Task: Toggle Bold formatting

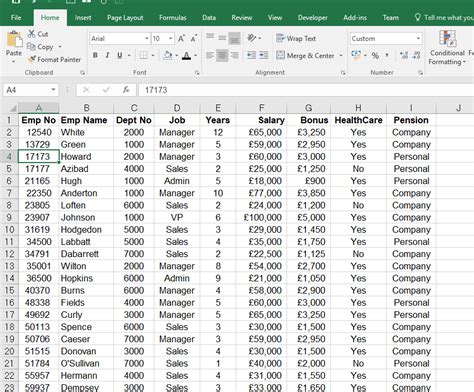Action: pos(95,55)
